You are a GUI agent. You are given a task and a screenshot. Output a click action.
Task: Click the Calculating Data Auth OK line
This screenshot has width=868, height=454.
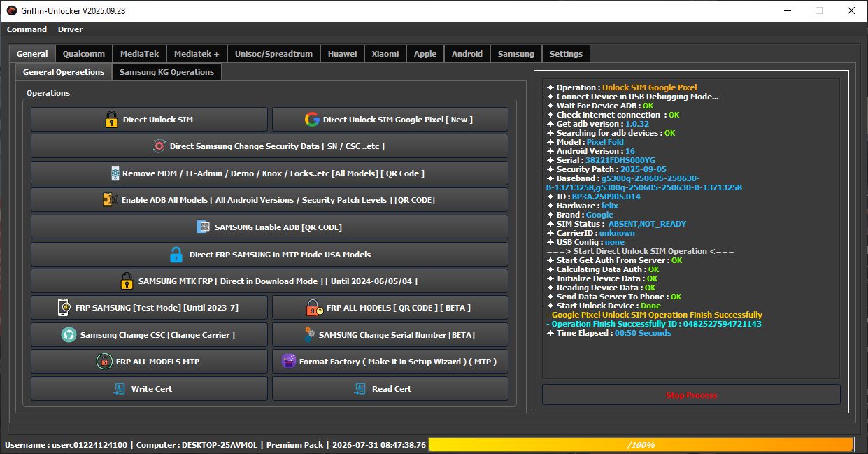[x=602, y=269]
